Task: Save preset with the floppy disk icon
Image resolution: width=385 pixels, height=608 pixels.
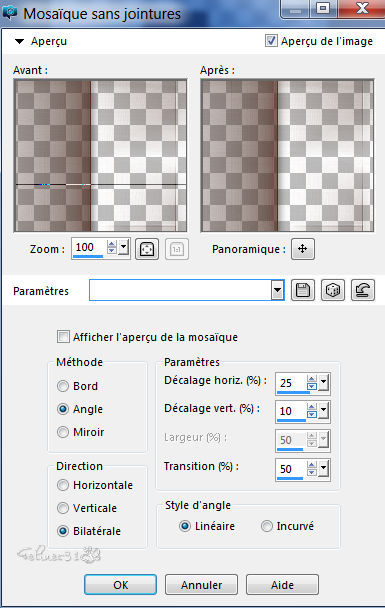Action: (x=303, y=290)
